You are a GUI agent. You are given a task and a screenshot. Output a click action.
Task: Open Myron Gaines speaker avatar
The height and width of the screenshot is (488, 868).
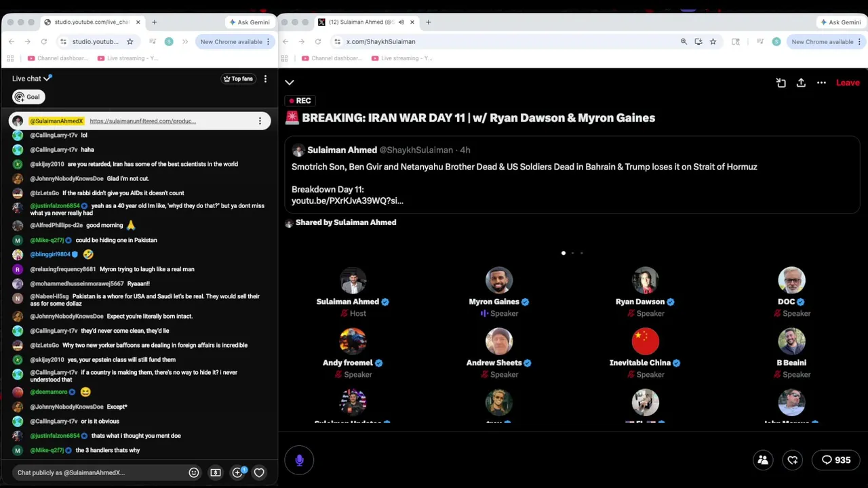click(x=499, y=281)
